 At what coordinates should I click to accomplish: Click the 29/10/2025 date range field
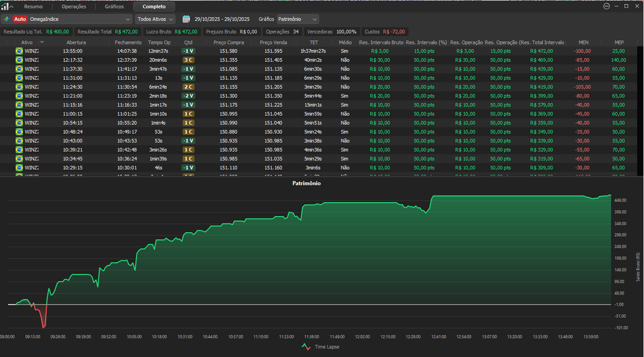[x=222, y=19]
